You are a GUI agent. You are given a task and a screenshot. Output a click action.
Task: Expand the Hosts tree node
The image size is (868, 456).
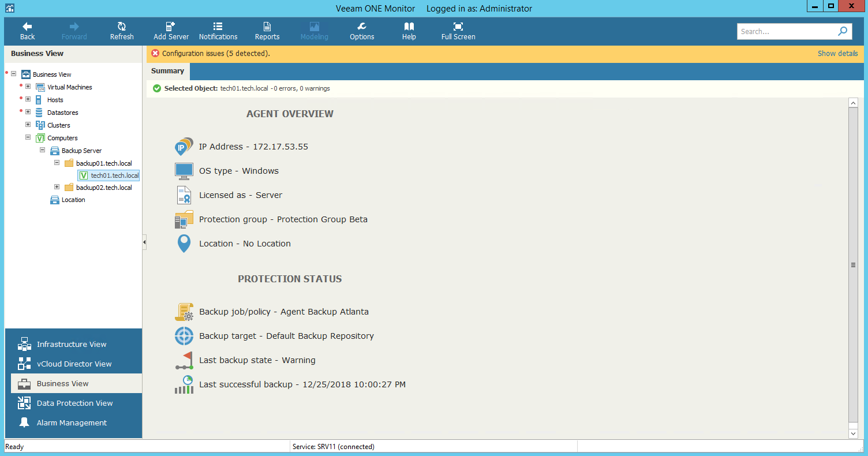[28, 99]
